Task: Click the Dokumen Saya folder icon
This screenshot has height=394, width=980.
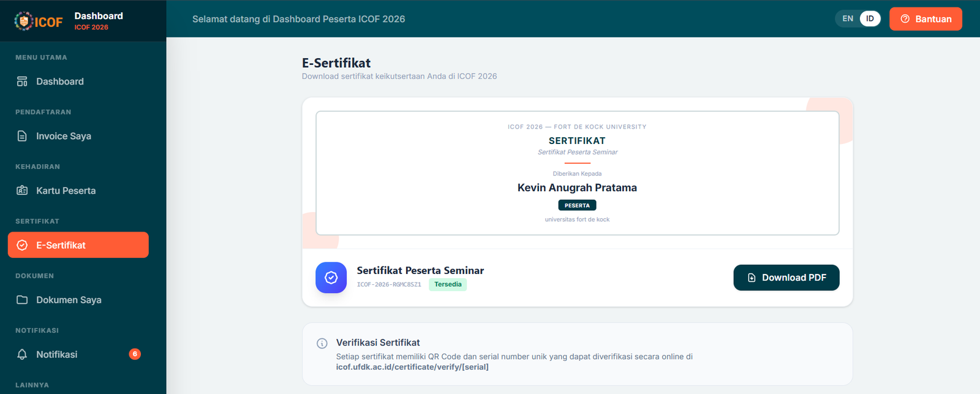Action: tap(22, 300)
